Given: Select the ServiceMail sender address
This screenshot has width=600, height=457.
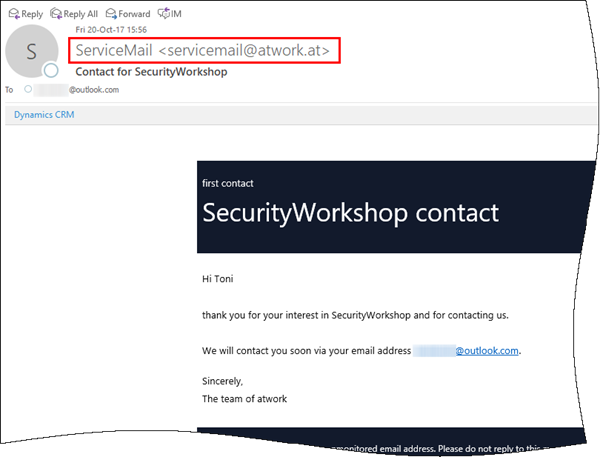Looking at the screenshot, I should [202, 50].
